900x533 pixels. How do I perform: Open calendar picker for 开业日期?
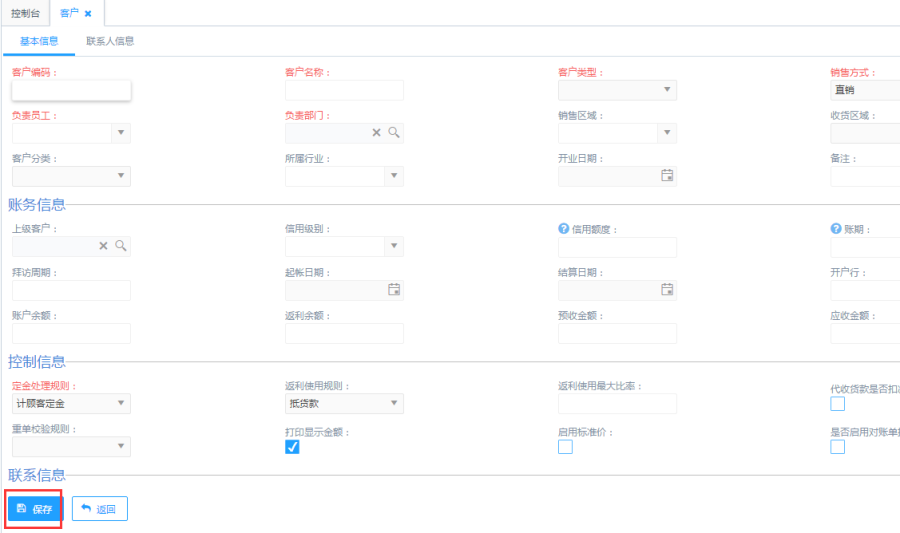(667, 176)
